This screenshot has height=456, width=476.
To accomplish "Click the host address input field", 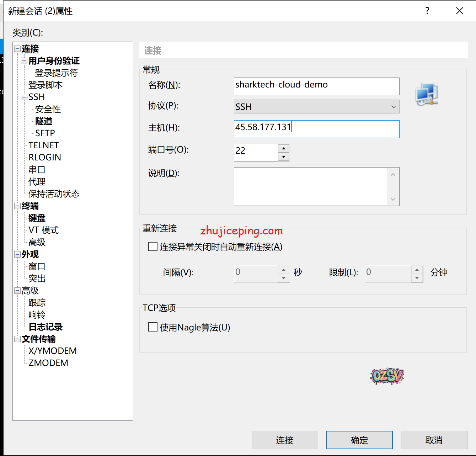I will tap(316, 129).
